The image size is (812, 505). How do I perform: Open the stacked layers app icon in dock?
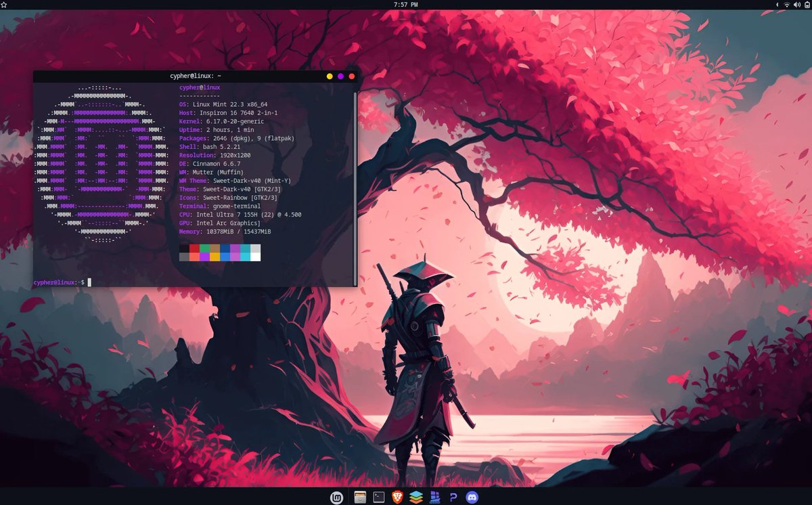(x=416, y=497)
